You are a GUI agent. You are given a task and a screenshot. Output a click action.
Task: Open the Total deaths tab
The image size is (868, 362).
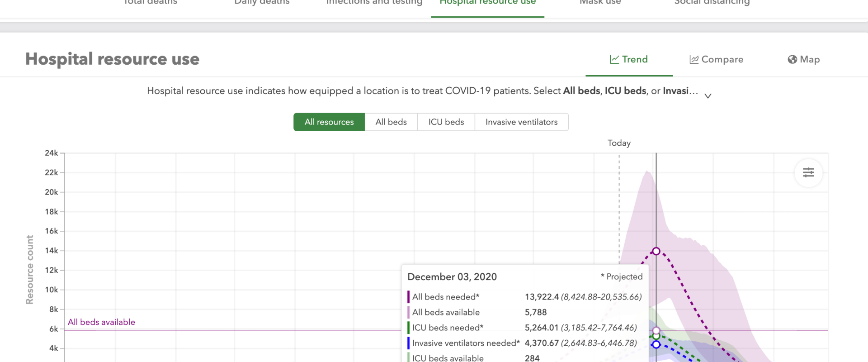click(x=151, y=3)
